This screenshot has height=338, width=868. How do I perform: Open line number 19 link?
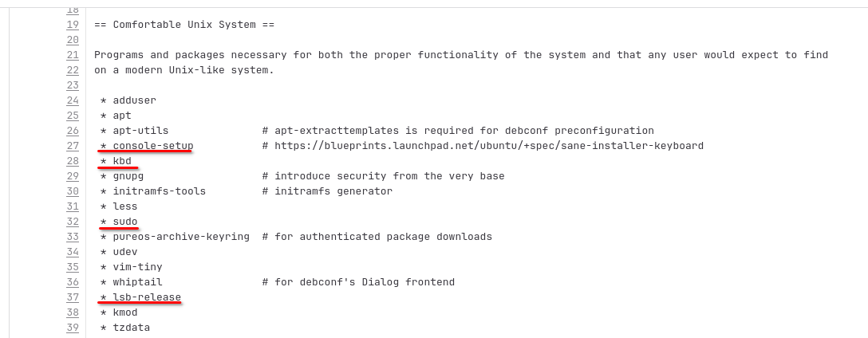[x=73, y=25]
